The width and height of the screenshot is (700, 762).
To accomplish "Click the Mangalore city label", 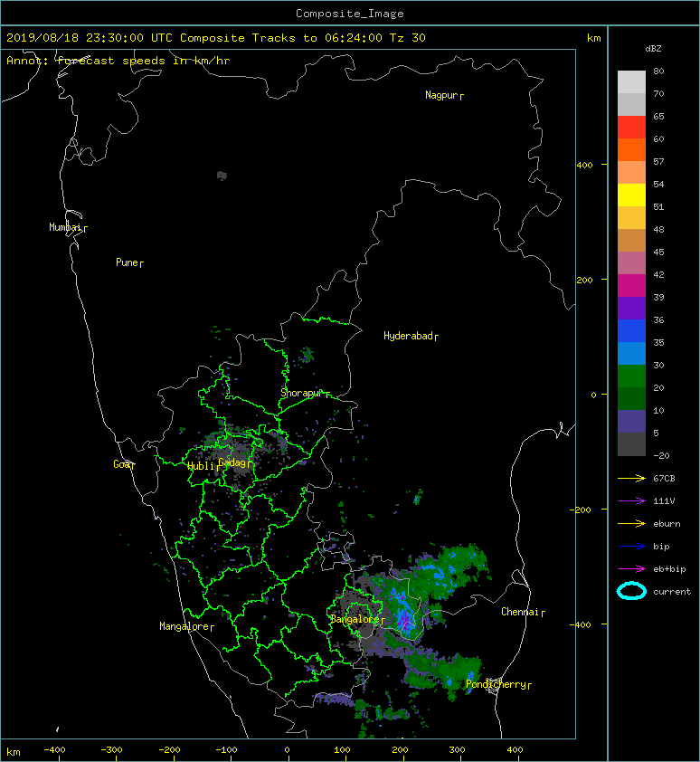I will click(x=186, y=627).
